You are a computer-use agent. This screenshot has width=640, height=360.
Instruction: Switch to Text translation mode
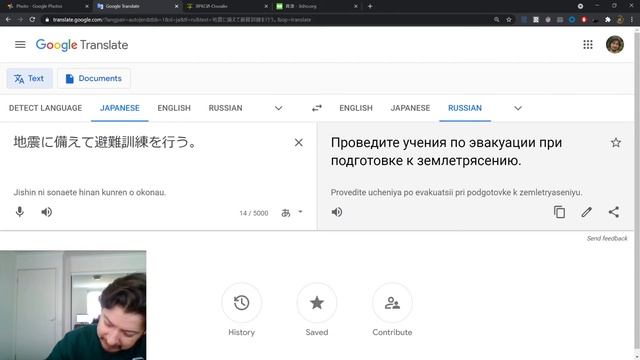click(x=29, y=78)
